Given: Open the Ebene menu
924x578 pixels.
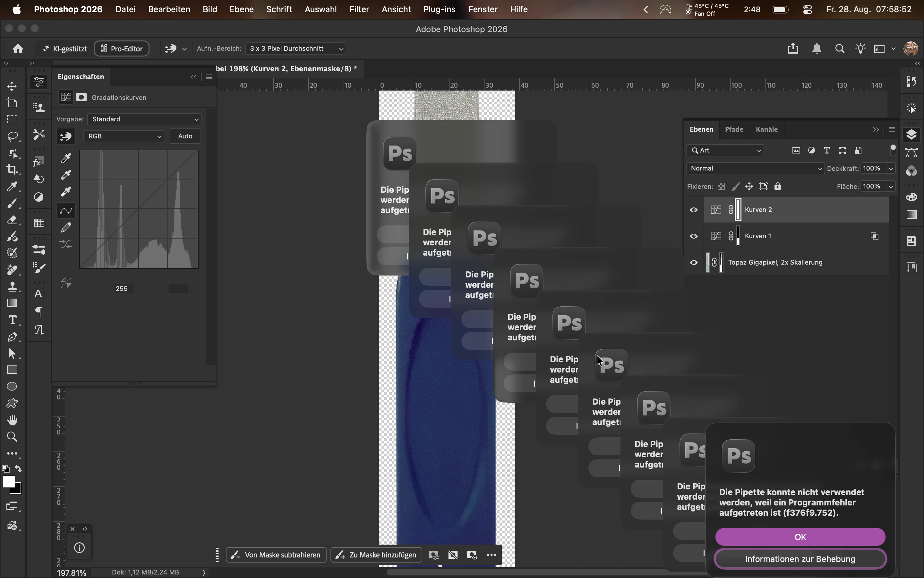Looking at the screenshot, I should [242, 9].
